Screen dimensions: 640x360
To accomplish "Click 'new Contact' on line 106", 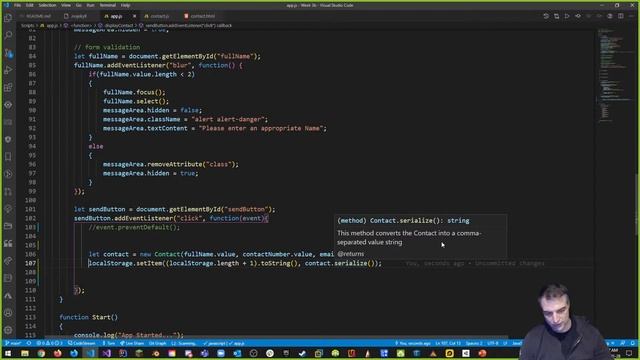I will [160, 254].
